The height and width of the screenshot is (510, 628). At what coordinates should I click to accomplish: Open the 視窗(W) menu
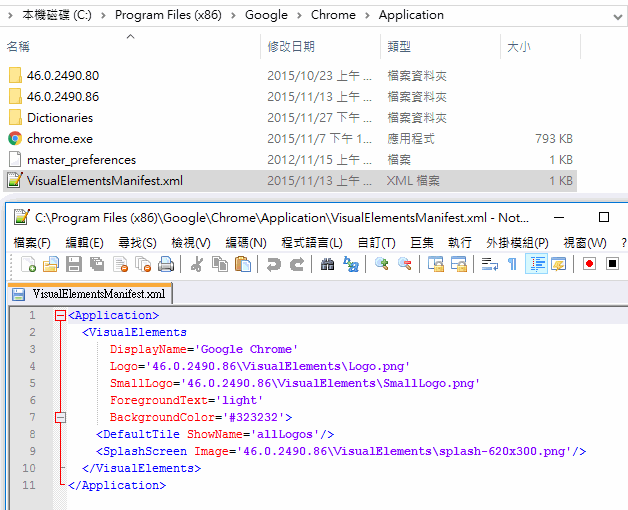point(585,242)
